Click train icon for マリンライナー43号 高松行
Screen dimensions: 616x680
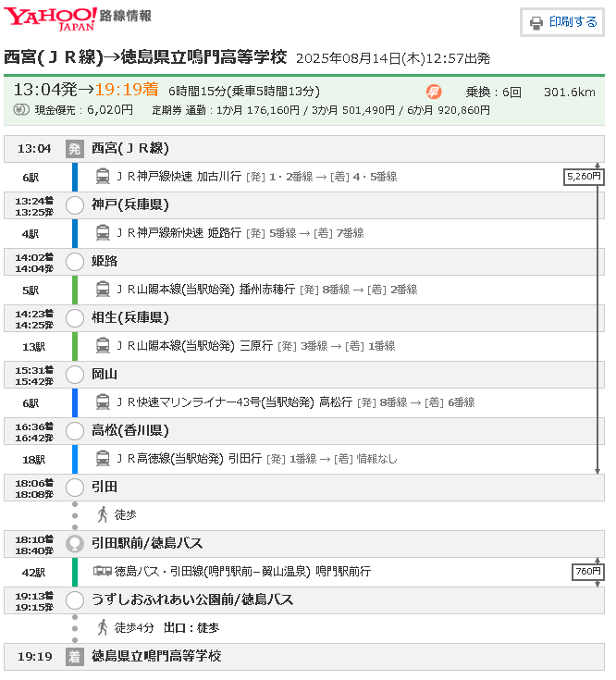point(103,402)
